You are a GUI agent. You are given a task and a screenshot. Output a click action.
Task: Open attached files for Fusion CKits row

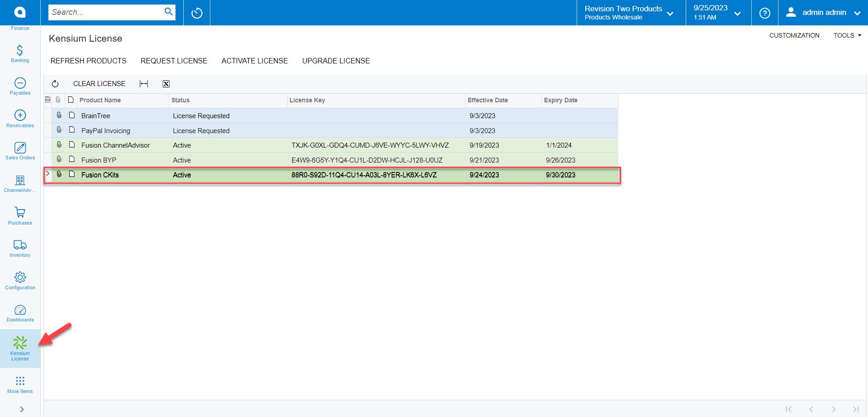[59, 174]
